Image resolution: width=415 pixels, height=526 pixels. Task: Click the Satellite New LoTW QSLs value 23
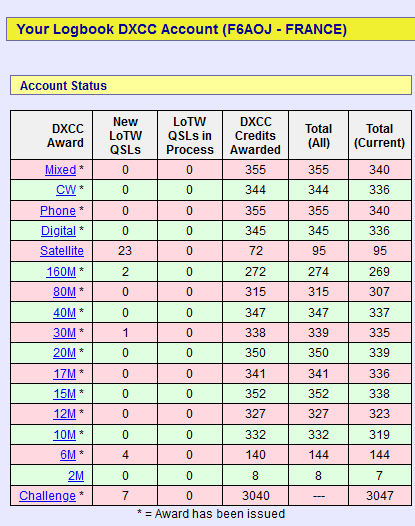[x=125, y=251]
